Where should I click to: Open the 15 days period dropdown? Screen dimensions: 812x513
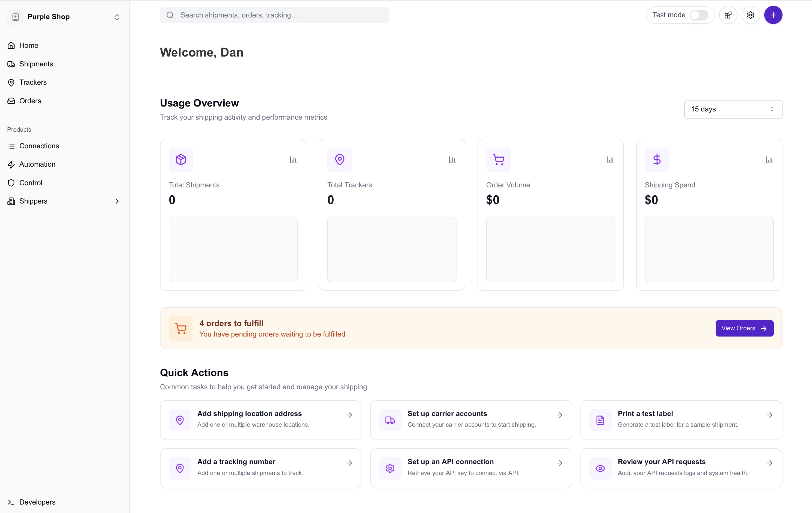pyautogui.click(x=733, y=109)
